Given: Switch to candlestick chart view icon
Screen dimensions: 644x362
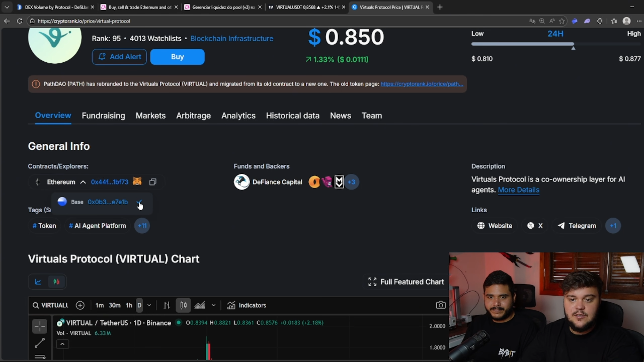Looking at the screenshot, I should pyautogui.click(x=56, y=282).
